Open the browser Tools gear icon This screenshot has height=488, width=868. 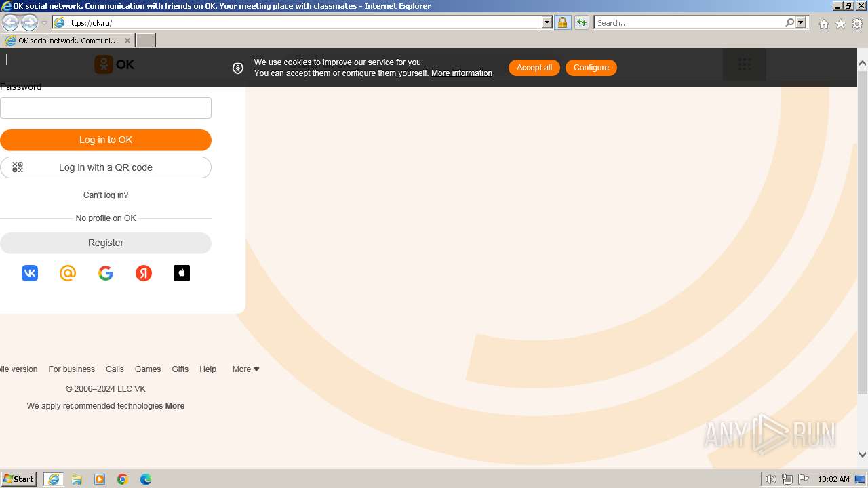(857, 24)
